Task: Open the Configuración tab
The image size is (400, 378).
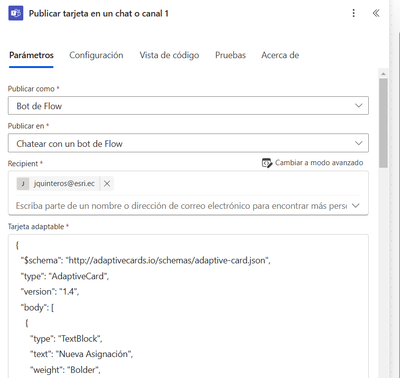Action: tap(96, 55)
